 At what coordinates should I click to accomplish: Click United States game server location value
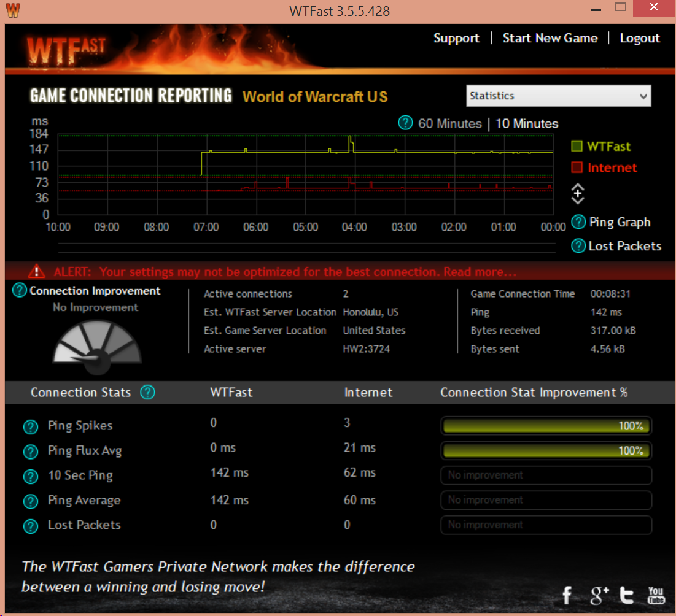click(374, 331)
